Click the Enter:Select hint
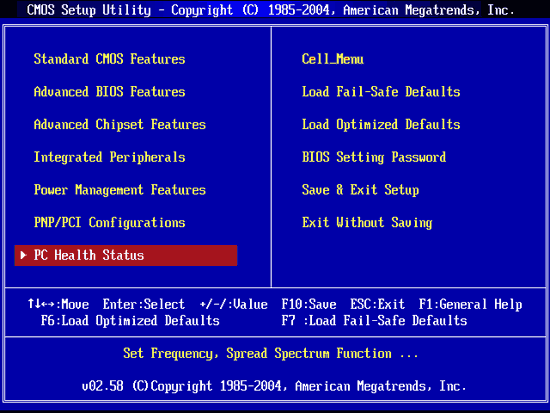The width and height of the screenshot is (550, 413). click(144, 304)
